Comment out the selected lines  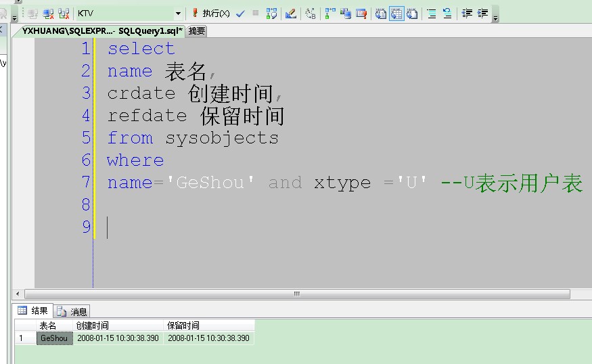point(432,14)
